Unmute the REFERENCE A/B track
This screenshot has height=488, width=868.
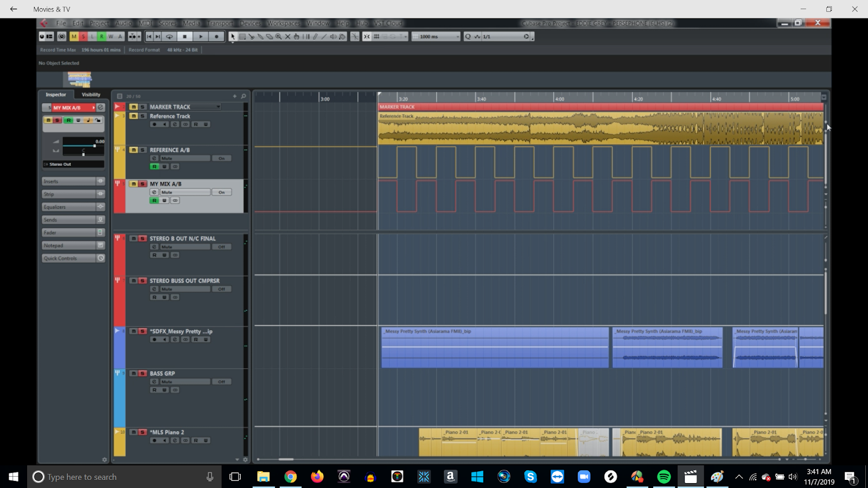pos(133,150)
